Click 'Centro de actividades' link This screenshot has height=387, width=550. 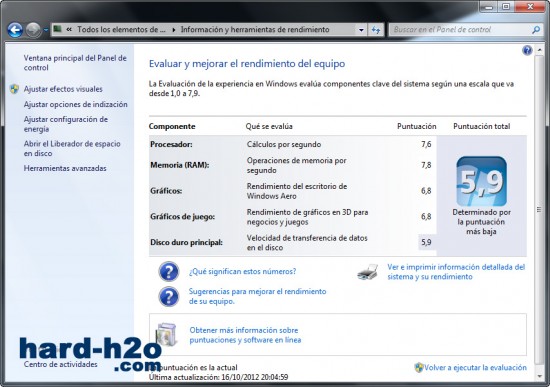(60, 364)
